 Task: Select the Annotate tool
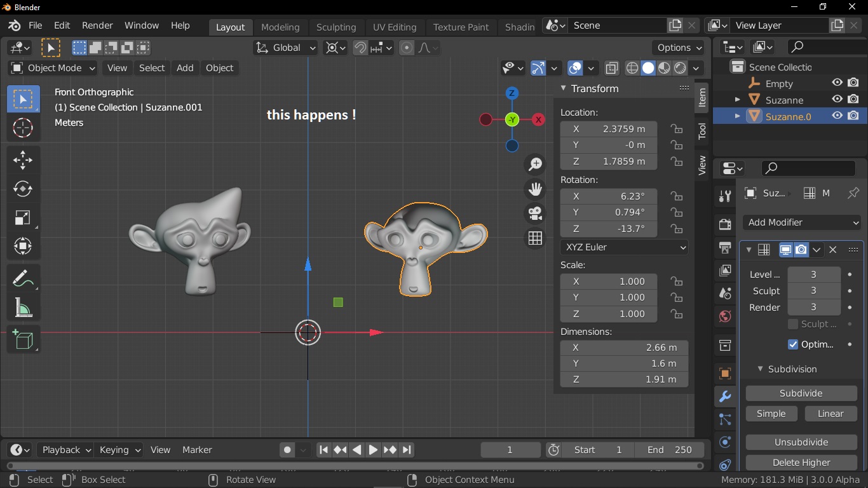click(x=23, y=278)
